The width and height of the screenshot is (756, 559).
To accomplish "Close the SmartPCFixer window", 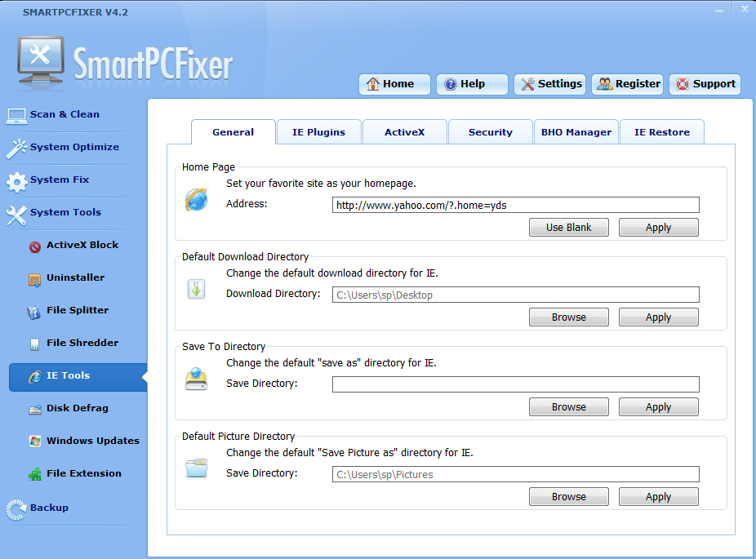I will (x=745, y=9).
